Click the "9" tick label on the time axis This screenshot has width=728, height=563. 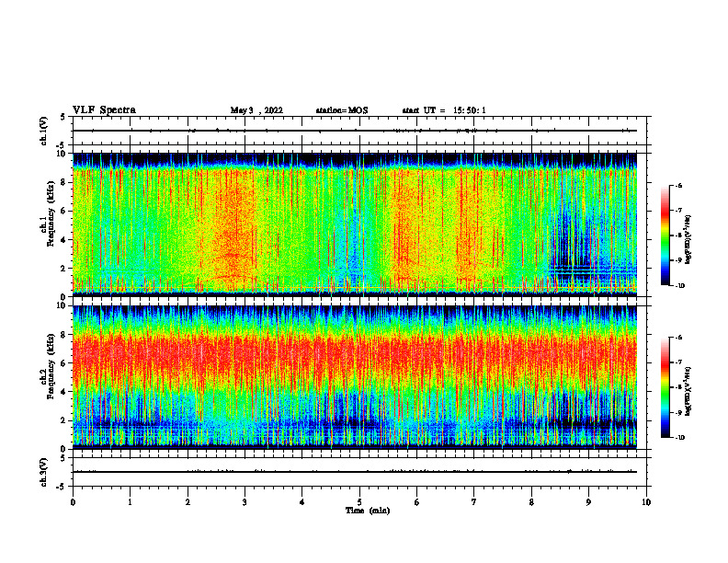588,502
